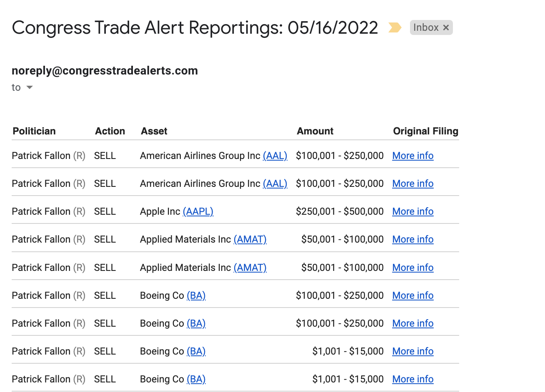Click the AAL ticker link in second row
This screenshot has width=545, height=392.
(x=275, y=184)
